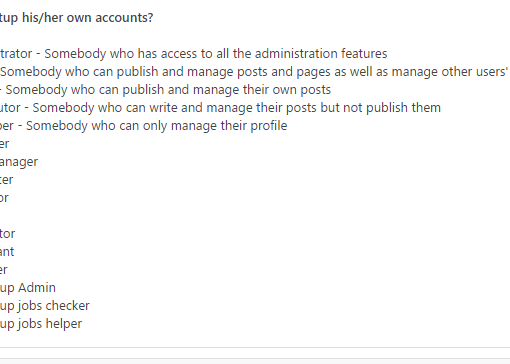Image resolution: width=510 pixels, height=364 pixels.
Task: Select the 'up Admin' role option
Action: tap(28, 288)
